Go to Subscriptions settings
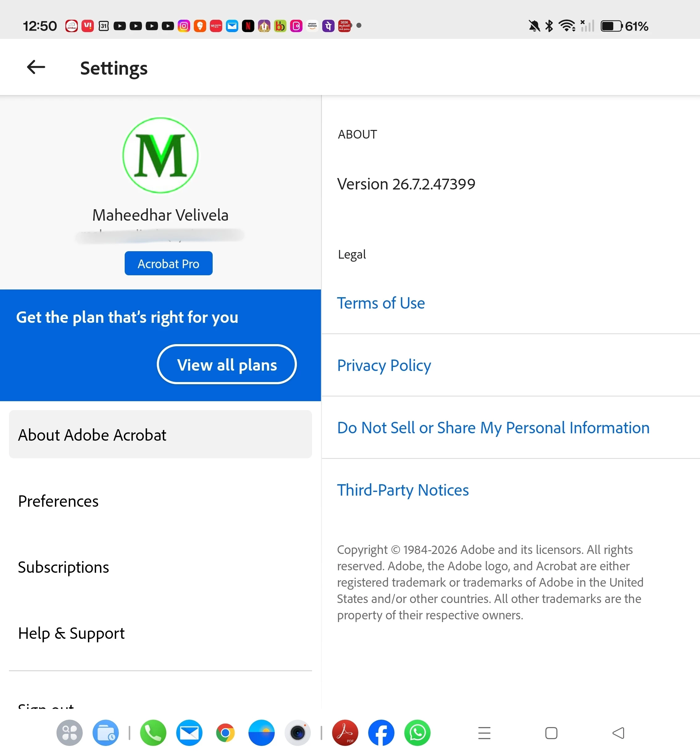Image resolution: width=700 pixels, height=753 pixels. [160, 567]
